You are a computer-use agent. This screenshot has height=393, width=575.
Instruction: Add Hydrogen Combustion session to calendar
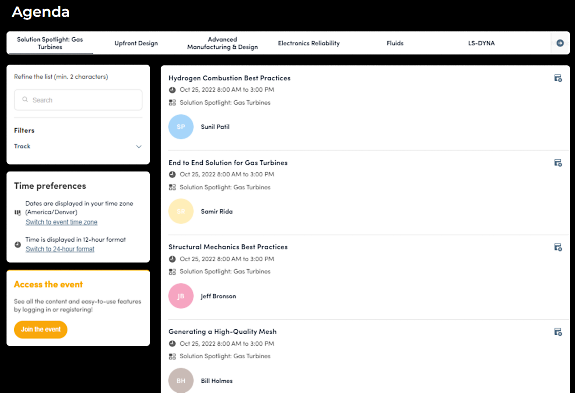558,78
